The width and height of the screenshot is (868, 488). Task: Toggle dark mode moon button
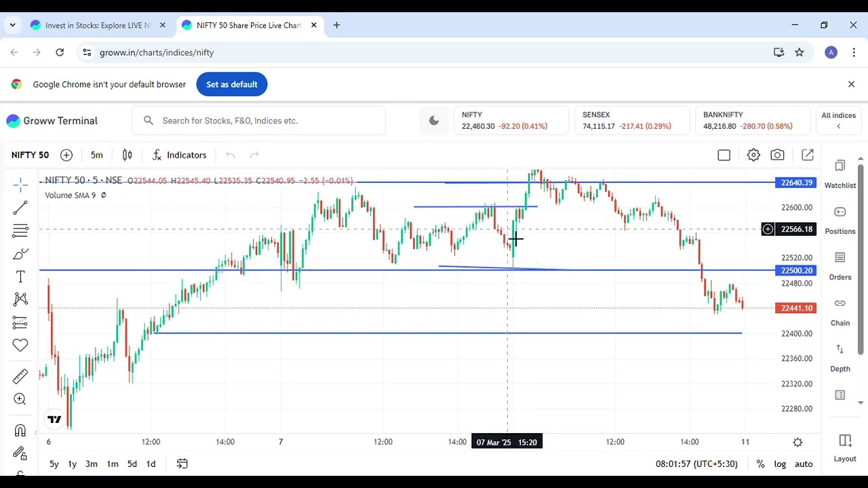[x=434, y=121]
